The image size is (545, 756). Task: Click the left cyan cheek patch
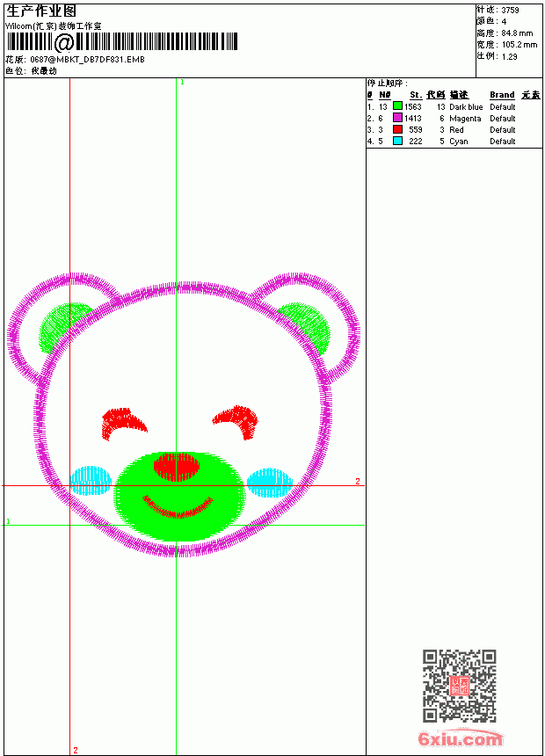pos(91,480)
